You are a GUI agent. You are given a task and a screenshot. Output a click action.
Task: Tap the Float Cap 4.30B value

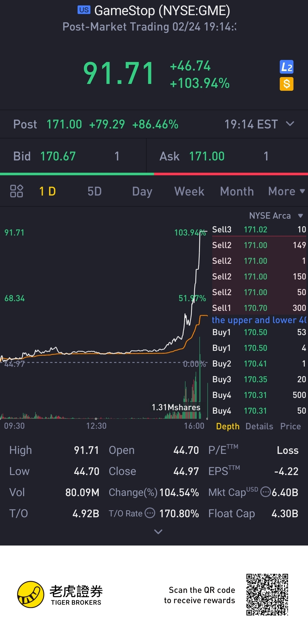pyautogui.click(x=285, y=514)
